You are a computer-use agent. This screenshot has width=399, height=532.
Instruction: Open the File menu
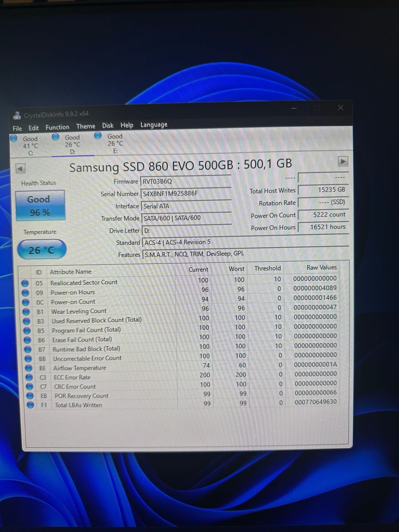point(17,128)
